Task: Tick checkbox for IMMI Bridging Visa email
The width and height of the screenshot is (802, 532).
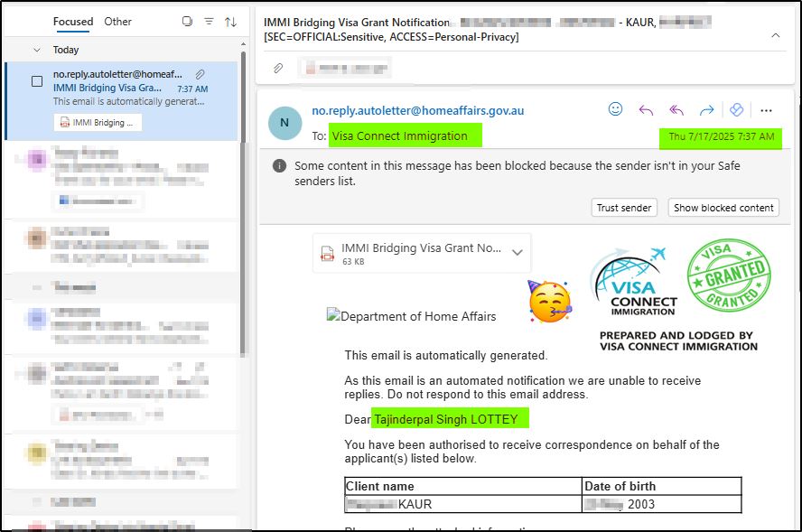Action: 37,81
